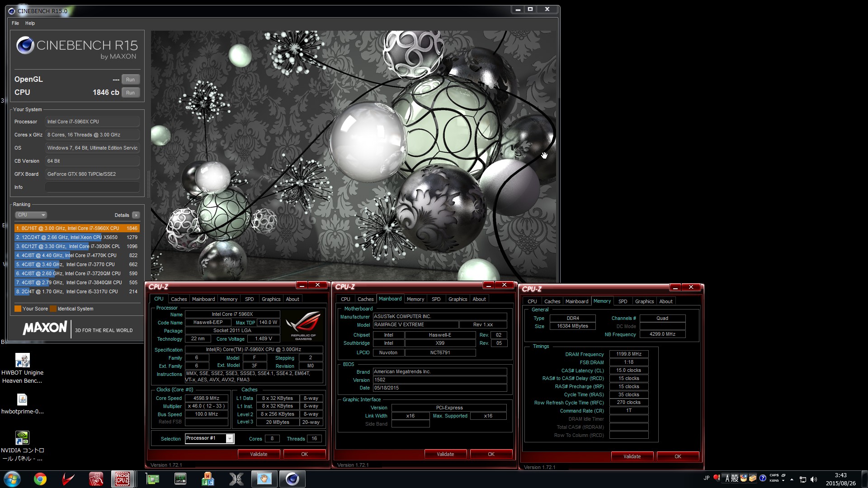
Task: Select ranking entry i7-4770K 822
Action: click(77, 255)
